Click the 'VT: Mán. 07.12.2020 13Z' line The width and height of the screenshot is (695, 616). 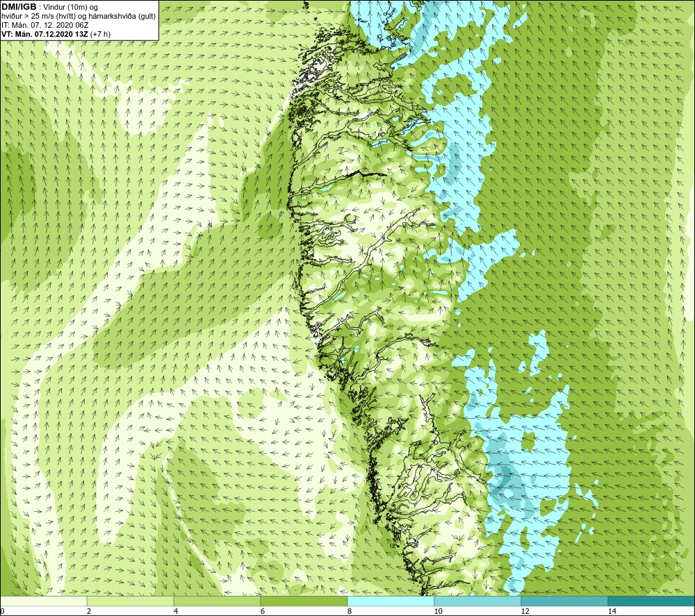[x=44, y=34]
